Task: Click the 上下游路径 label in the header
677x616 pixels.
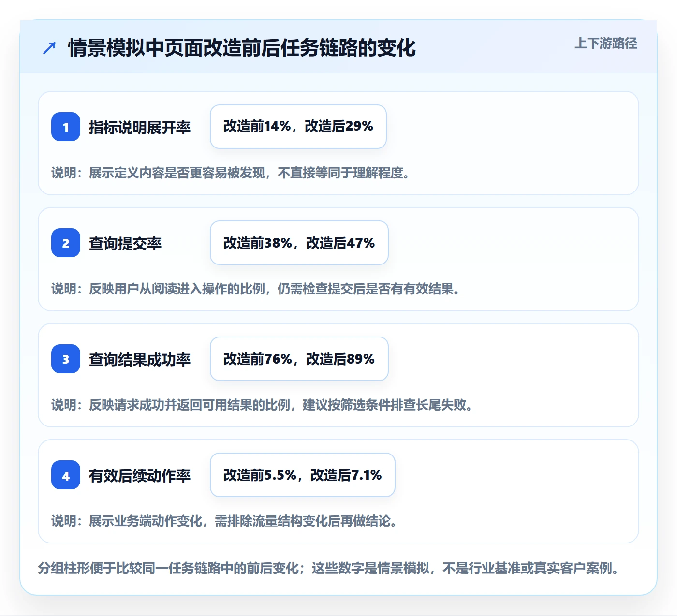Action: [x=606, y=44]
